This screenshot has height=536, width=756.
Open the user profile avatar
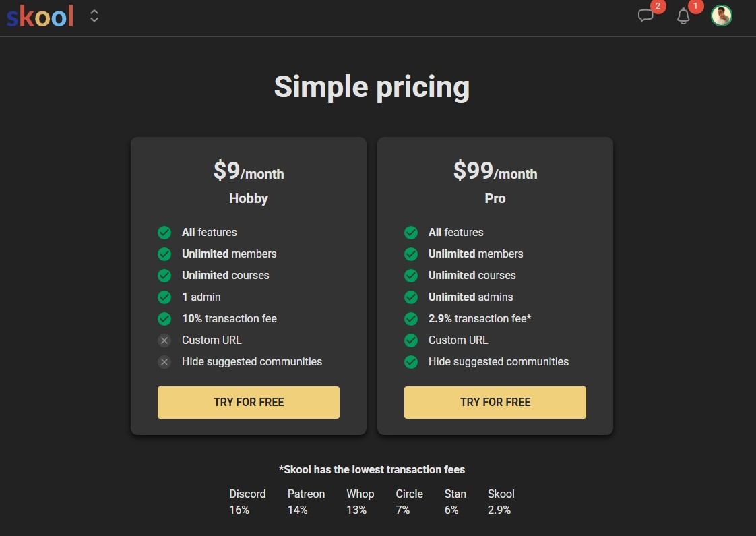click(721, 16)
